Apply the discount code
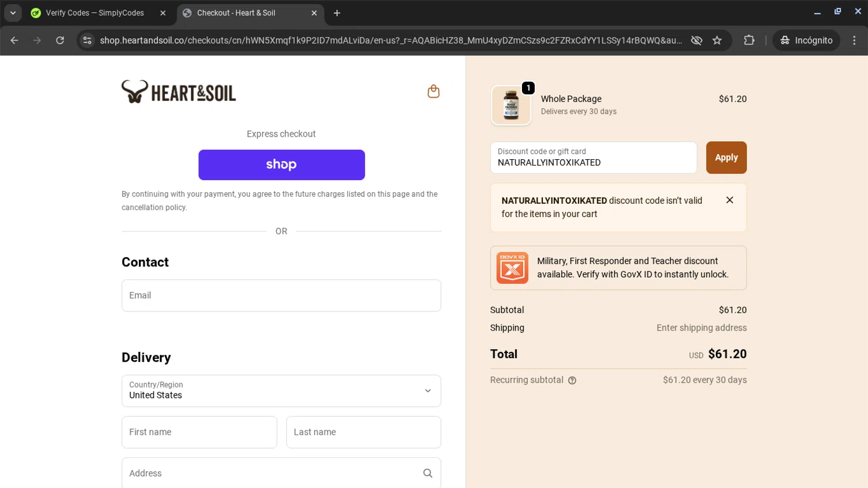The height and width of the screenshot is (488, 868). 726,157
